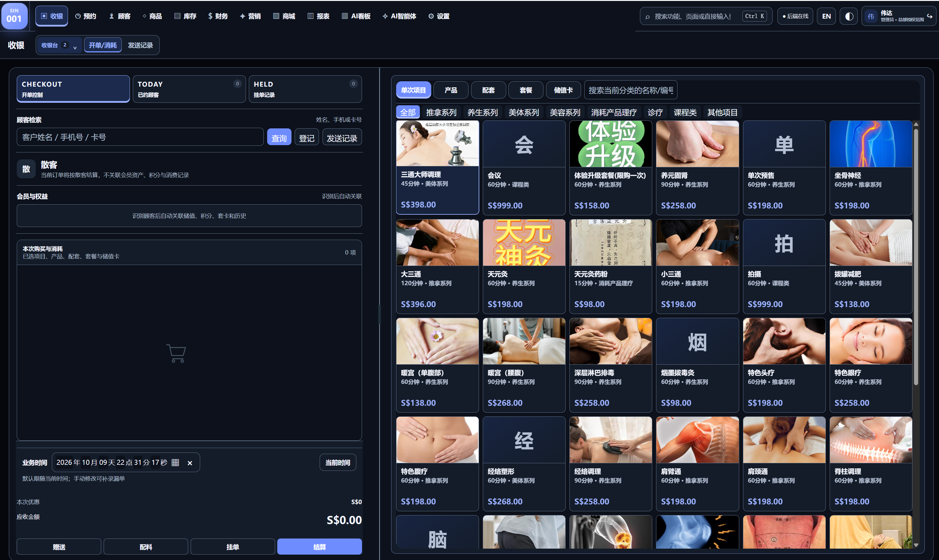Click the logout arrow icon beside 伟达
939x560 pixels.
pyautogui.click(x=930, y=16)
